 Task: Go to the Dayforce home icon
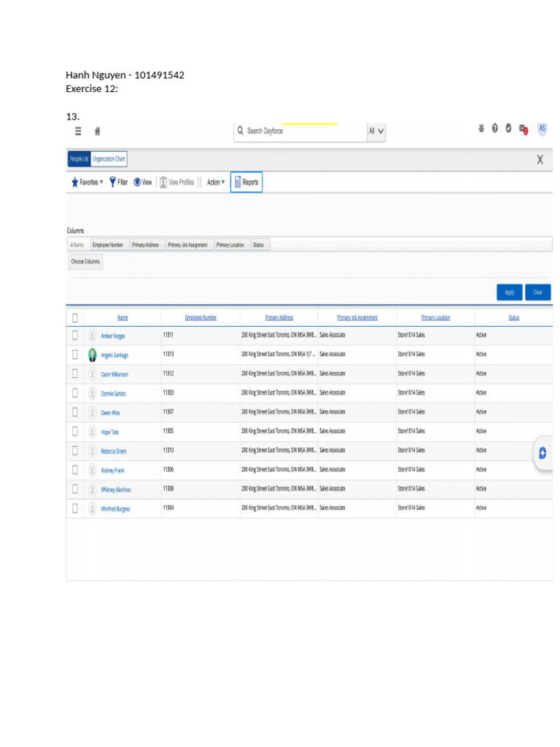tap(98, 131)
